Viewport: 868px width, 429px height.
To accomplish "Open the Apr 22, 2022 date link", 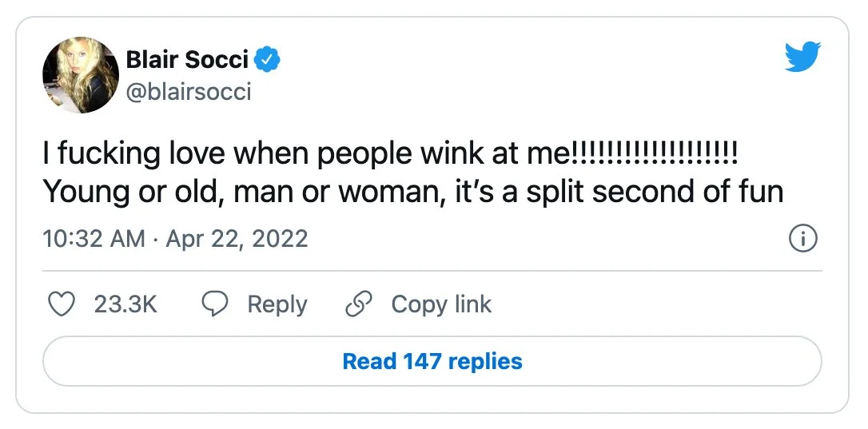I will (237, 239).
